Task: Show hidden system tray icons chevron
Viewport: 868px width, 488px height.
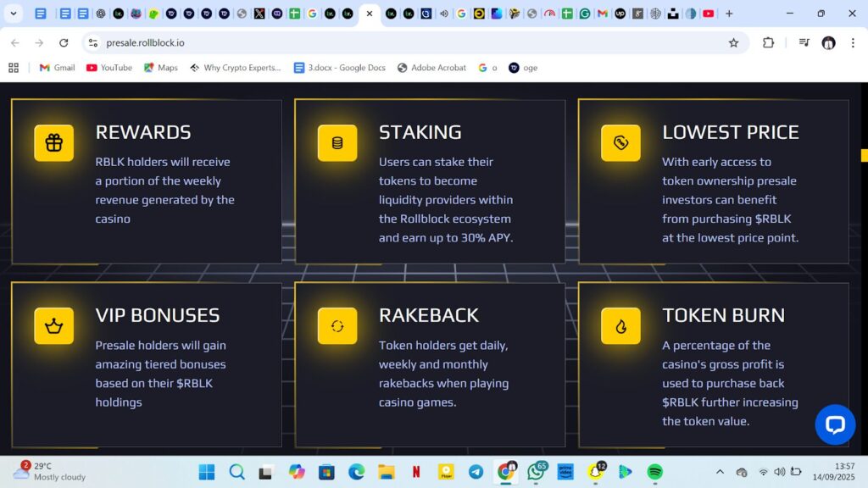Action: (720, 472)
